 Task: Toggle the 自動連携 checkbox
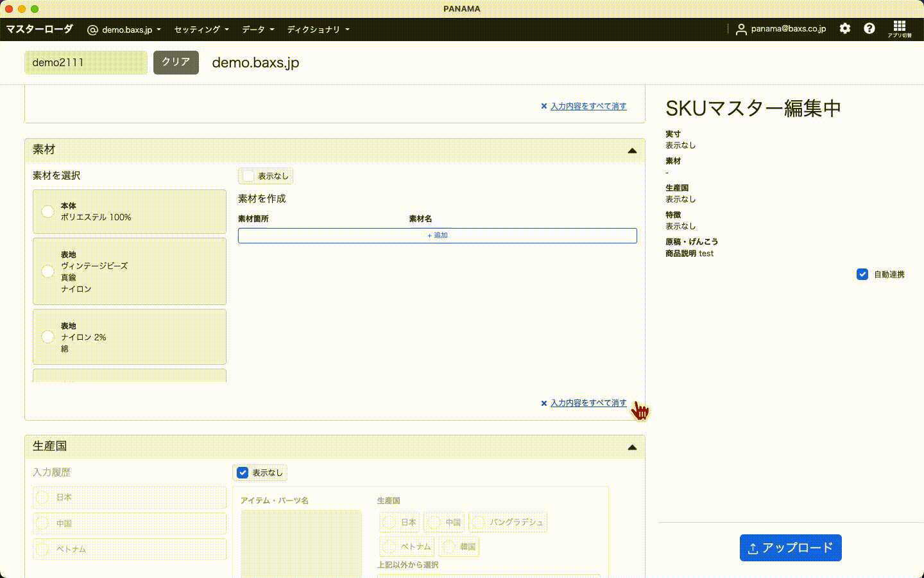pos(862,274)
